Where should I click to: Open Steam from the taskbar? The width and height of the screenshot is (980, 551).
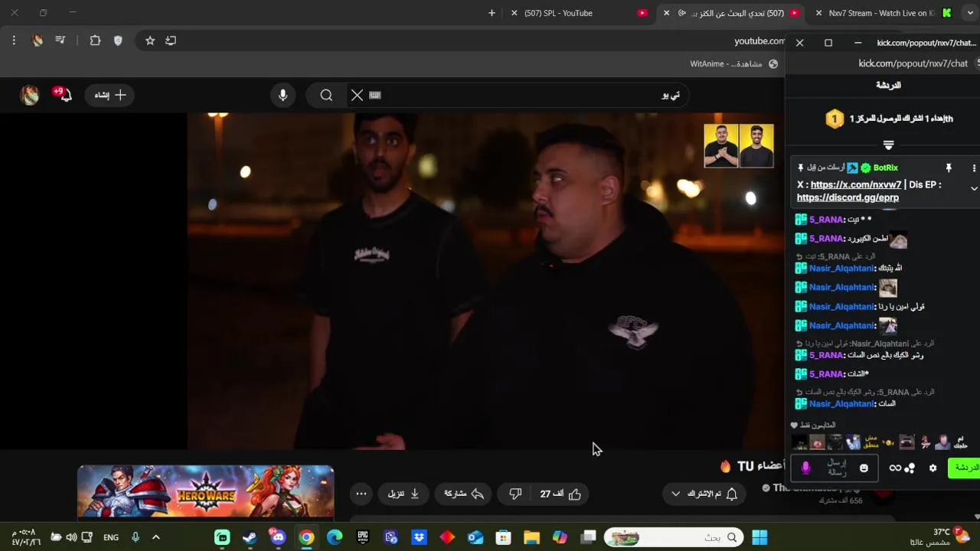pos(250,537)
